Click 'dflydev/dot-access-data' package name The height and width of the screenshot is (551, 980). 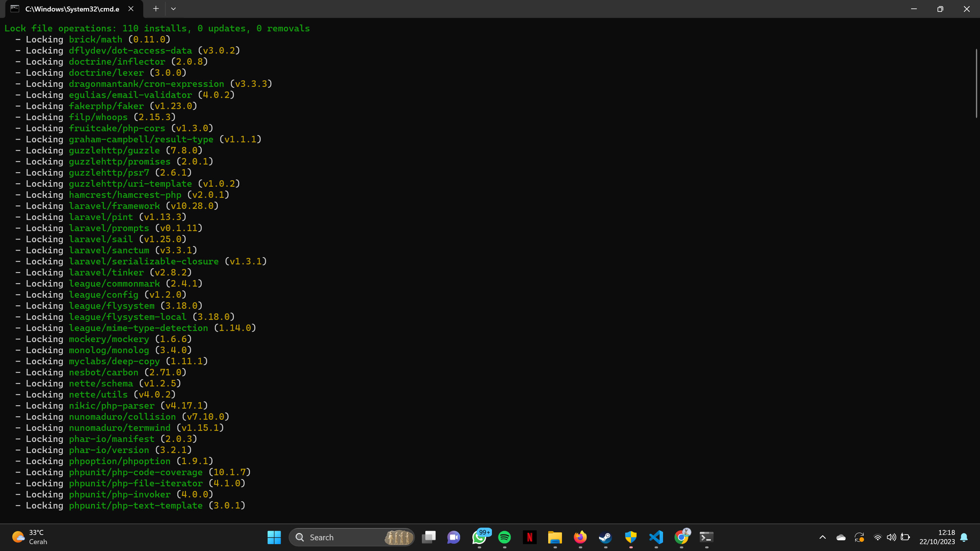point(131,51)
